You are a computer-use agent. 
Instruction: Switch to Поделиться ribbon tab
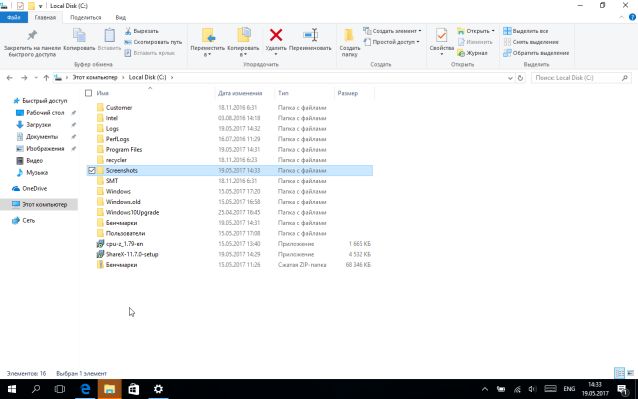point(85,17)
